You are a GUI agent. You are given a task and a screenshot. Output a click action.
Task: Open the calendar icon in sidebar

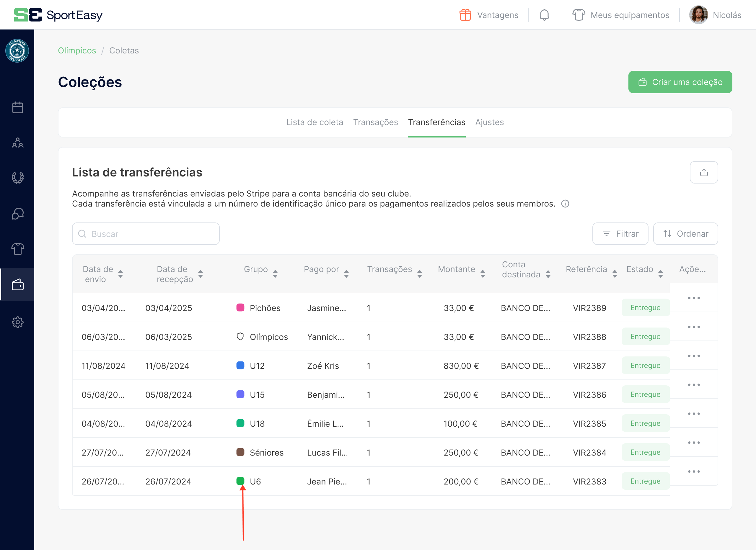17,107
